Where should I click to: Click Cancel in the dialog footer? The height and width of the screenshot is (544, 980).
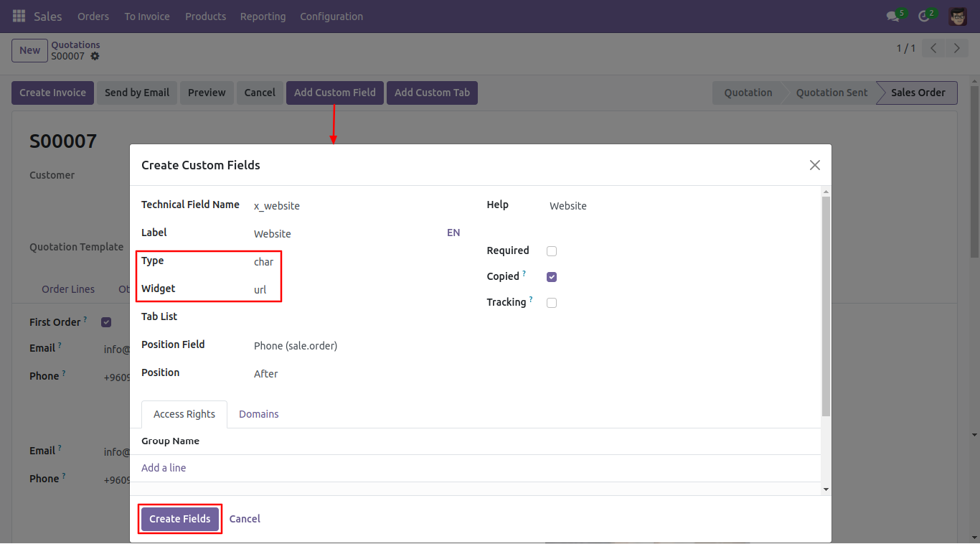pyautogui.click(x=245, y=519)
